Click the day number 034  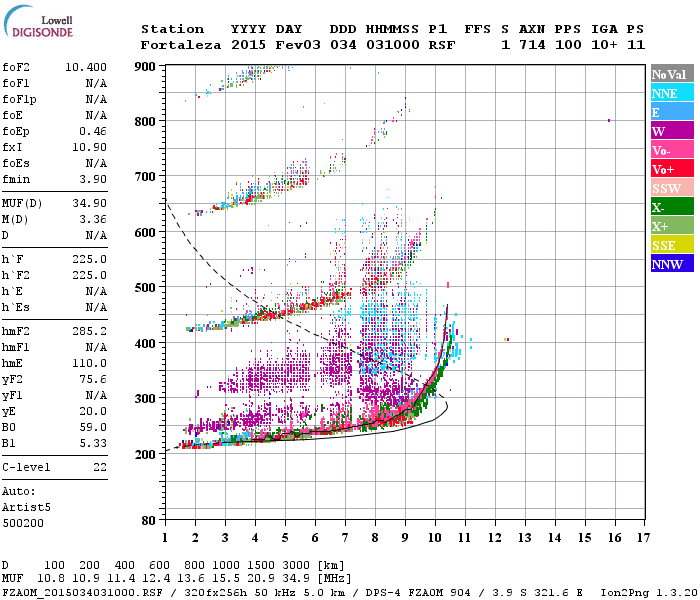343,45
